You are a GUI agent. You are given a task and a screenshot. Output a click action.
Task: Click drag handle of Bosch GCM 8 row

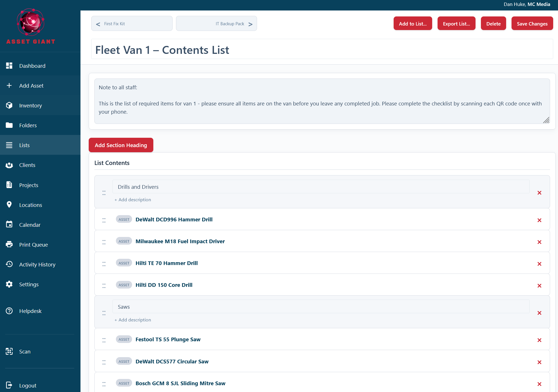(104, 384)
